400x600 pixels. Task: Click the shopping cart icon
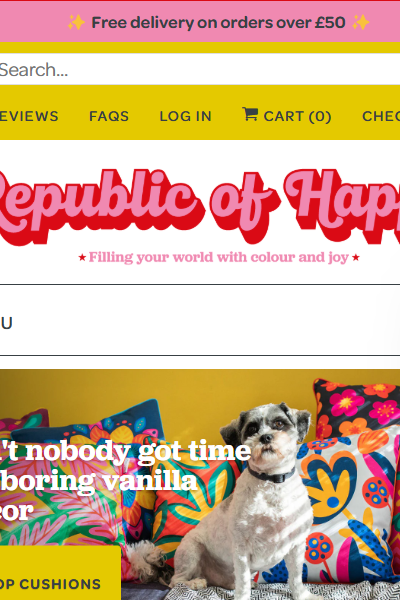click(250, 114)
